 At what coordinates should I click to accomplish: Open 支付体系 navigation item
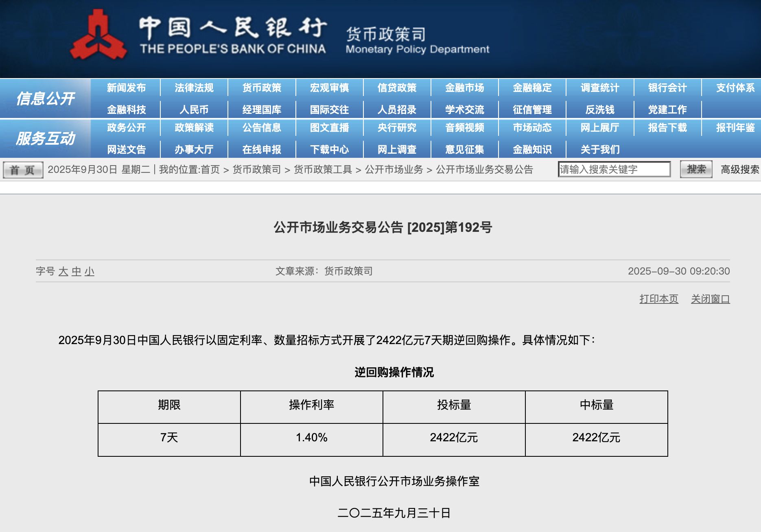coord(735,88)
